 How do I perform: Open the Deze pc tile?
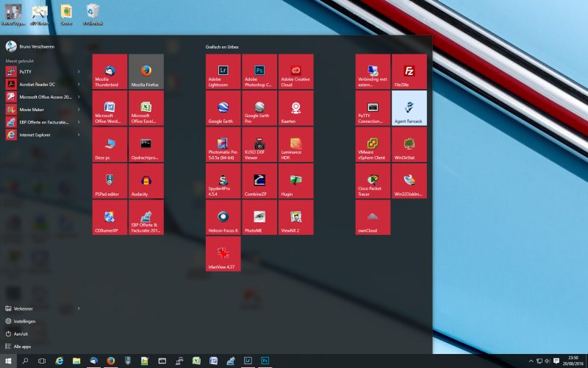[x=110, y=144]
